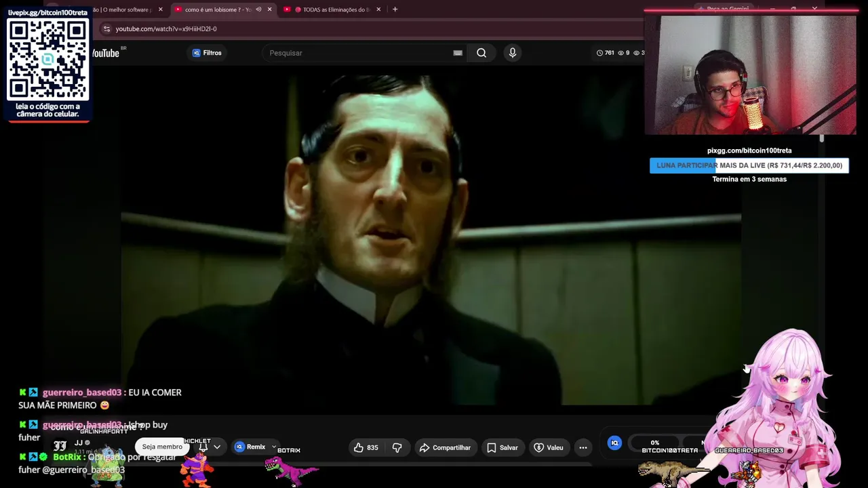This screenshot has height=488, width=868.
Task: Click the site settings icon in address bar
Action: [106, 28]
